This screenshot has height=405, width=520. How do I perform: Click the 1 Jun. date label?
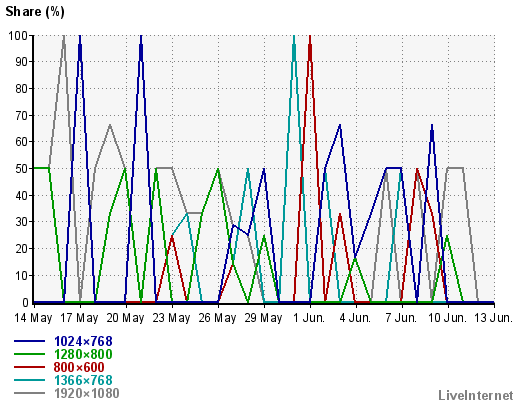pyautogui.click(x=309, y=318)
